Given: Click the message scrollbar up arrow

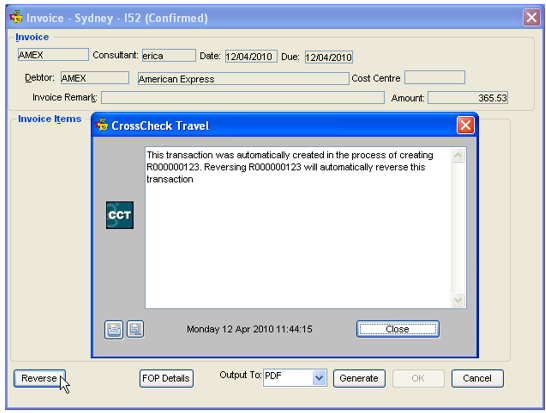Looking at the screenshot, I should click(458, 155).
